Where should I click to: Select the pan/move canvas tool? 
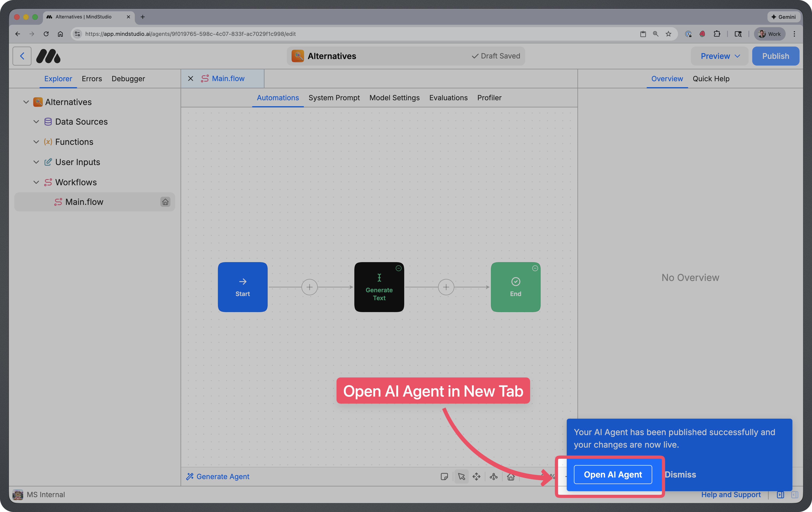pos(476,477)
